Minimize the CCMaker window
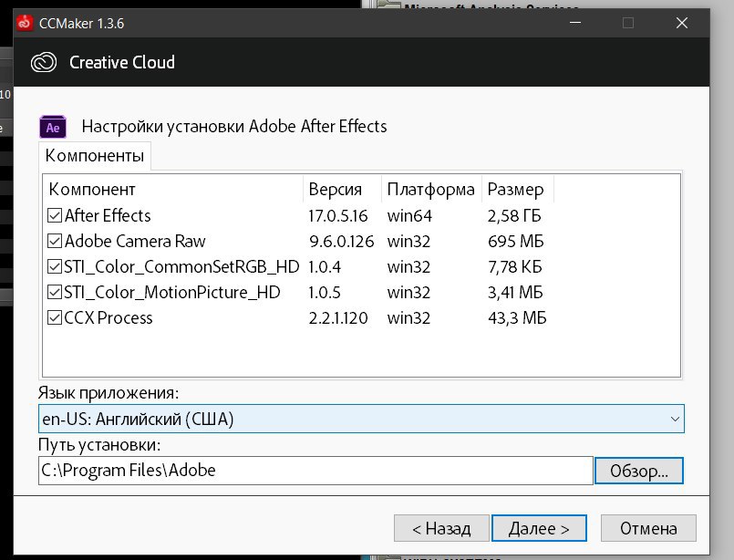734x560 pixels. [575, 23]
